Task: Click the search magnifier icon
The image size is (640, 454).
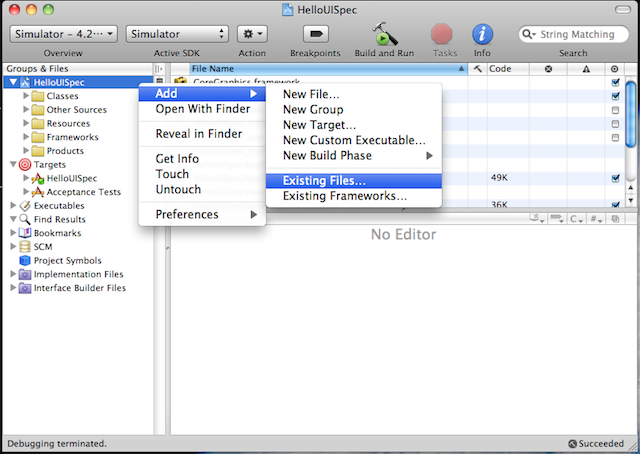Action: [527, 34]
